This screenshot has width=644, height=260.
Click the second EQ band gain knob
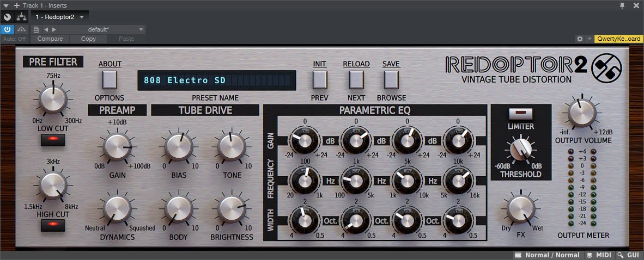click(x=356, y=140)
